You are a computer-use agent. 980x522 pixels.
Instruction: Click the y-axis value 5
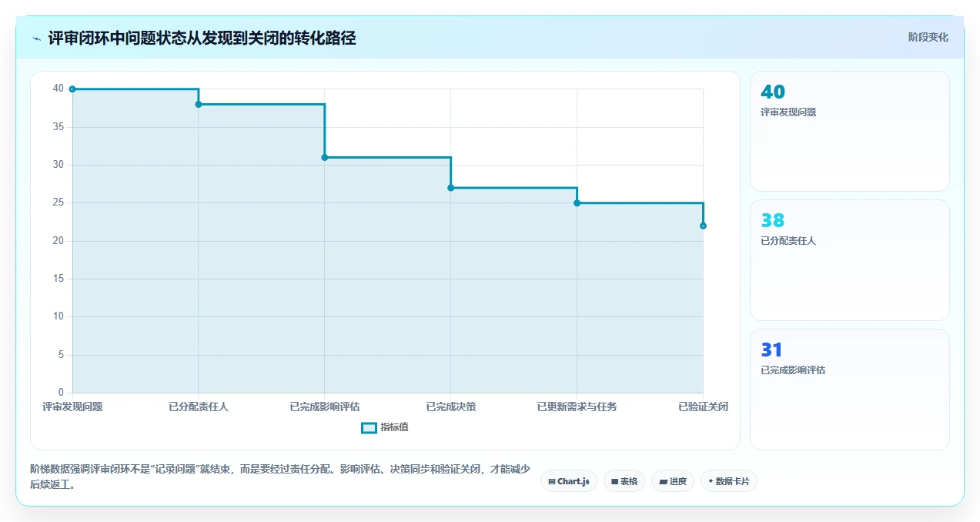pos(62,355)
